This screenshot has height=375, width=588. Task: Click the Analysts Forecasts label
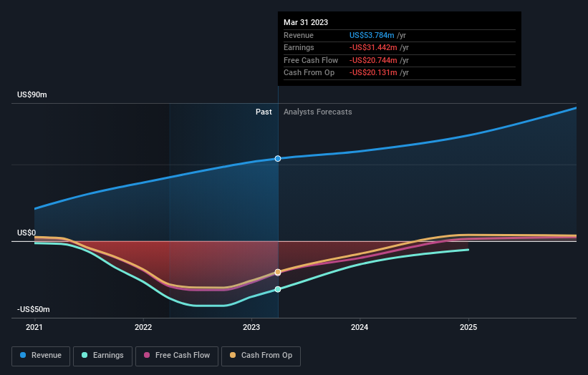(317, 112)
